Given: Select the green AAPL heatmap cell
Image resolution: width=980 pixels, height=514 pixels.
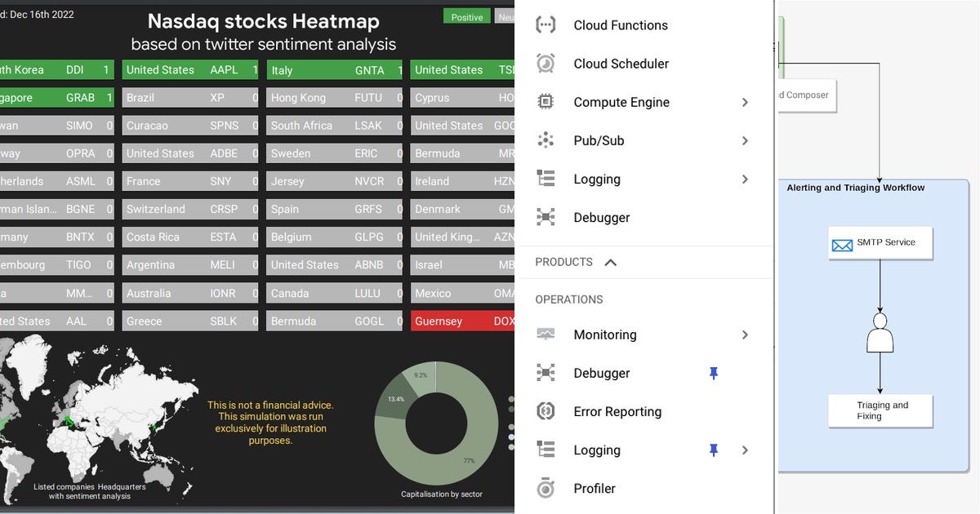Looking at the screenshot, I should (189, 69).
